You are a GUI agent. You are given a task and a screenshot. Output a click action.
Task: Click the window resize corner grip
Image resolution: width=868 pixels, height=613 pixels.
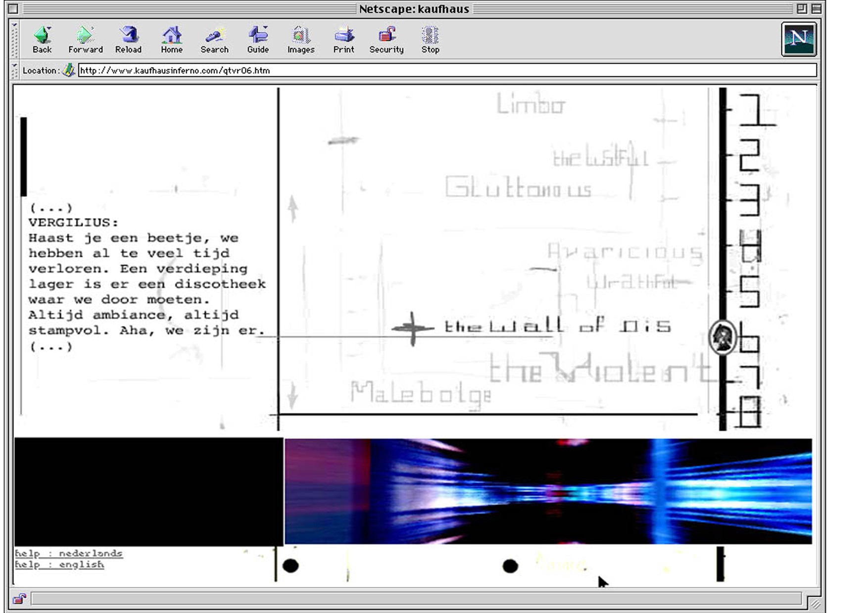[x=815, y=604]
